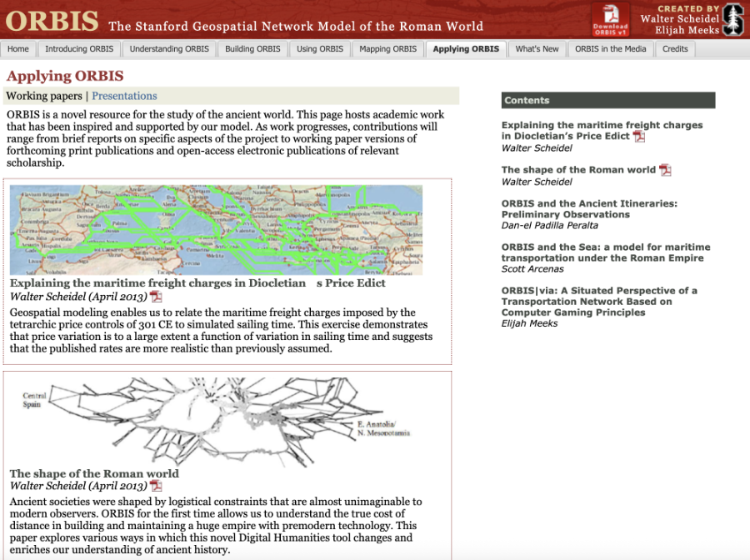Click the Presentations link
The width and height of the screenshot is (750, 560).
(x=124, y=96)
